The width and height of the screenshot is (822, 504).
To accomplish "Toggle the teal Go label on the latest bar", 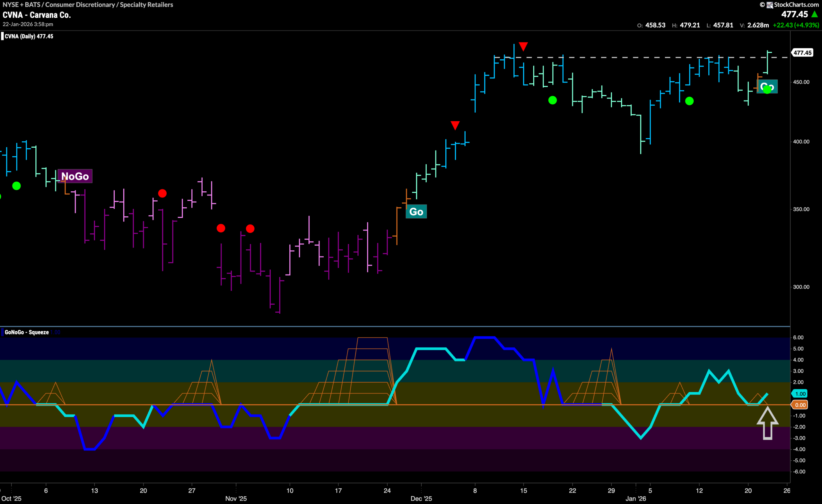I will (767, 86).
